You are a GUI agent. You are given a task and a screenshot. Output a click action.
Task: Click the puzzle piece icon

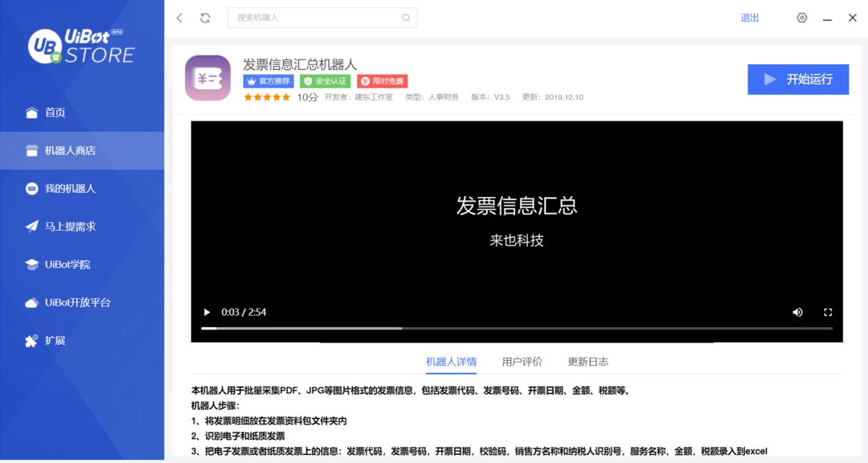point(31,341)
